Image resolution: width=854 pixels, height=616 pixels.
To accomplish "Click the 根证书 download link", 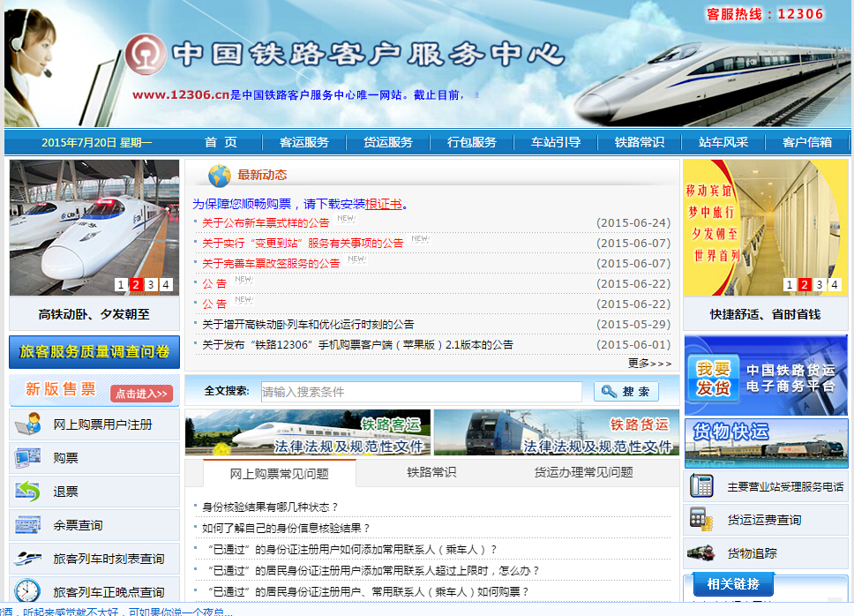I will point(384,204).
